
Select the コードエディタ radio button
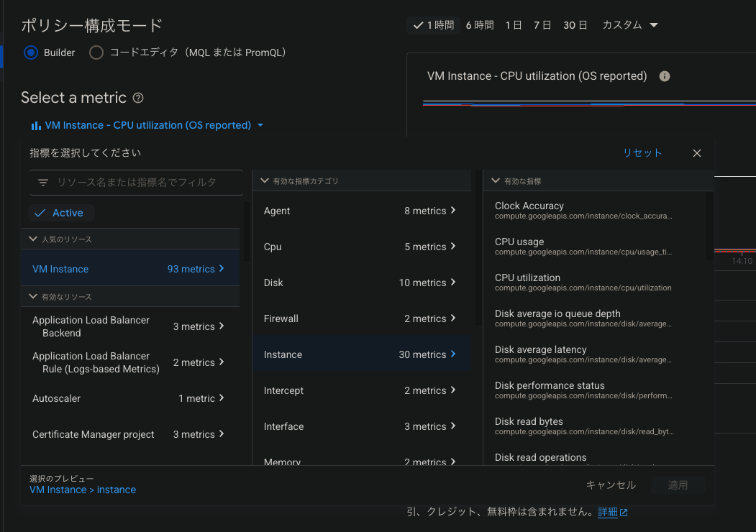click(96, 52)
